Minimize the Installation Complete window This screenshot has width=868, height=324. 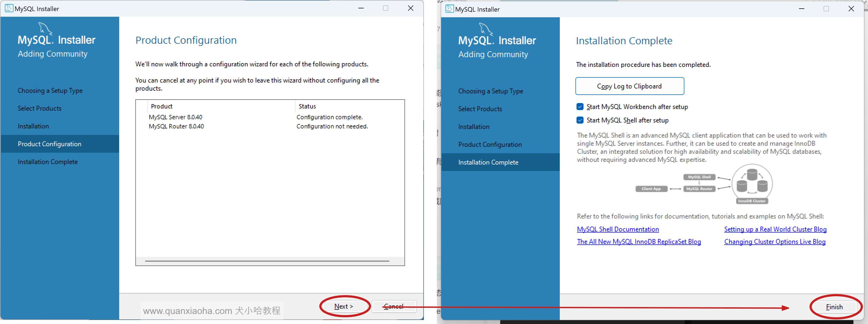pos(802,8)
